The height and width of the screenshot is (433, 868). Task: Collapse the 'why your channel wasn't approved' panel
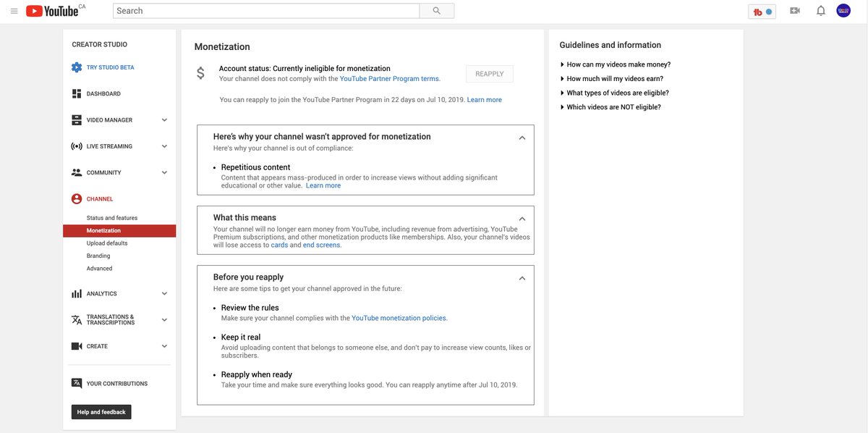pyautogui.click(x=522, y=138)
